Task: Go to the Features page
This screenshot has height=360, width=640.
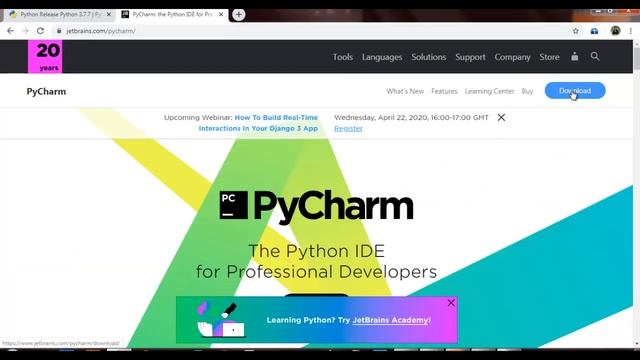Action: tap(444, 91)
